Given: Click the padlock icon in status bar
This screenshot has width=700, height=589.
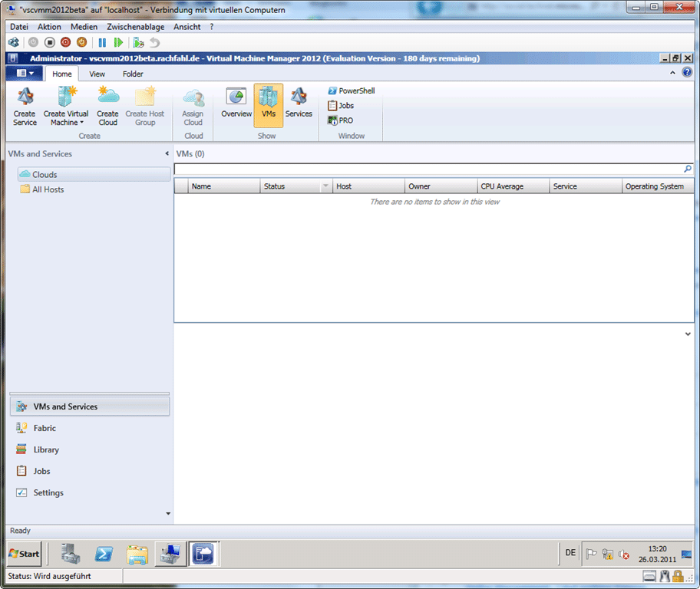Looking at the screenshot, I should point(678,577).
